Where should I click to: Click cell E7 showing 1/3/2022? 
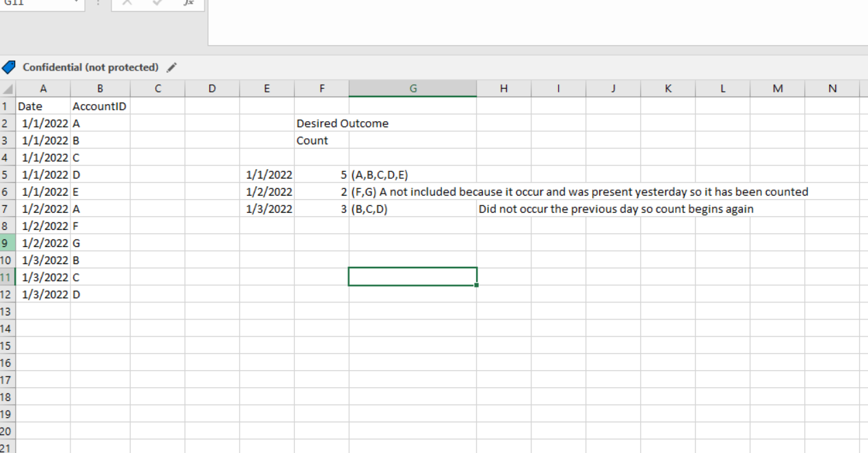click(x=267, y=209)
